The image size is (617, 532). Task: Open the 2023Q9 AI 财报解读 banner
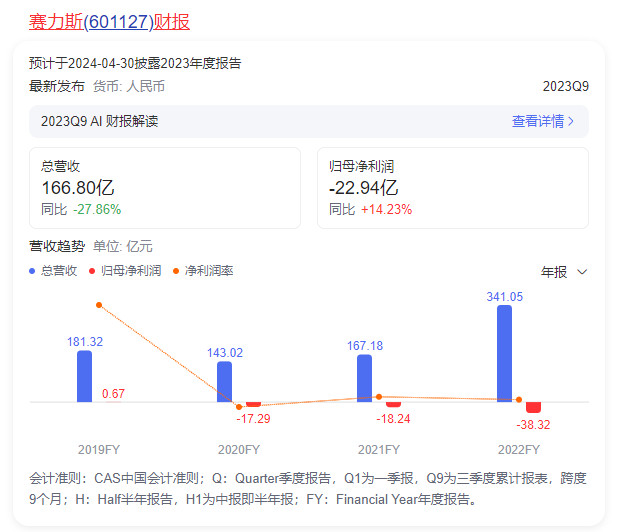[309, 121]
